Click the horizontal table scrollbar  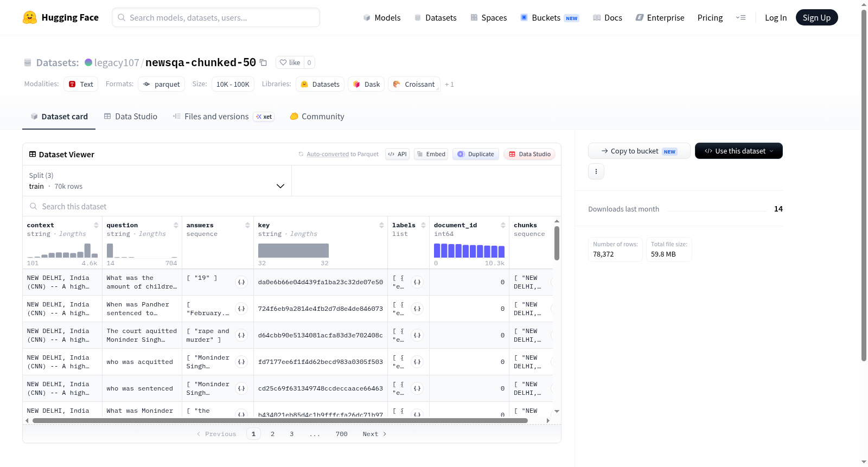pyautogui.click(x=280, y=420)
